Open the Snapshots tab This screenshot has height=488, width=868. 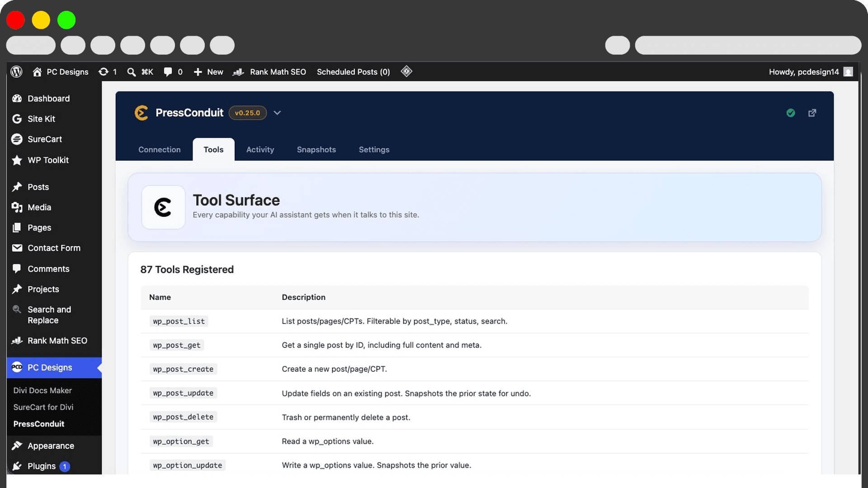(x=316, y=150)
